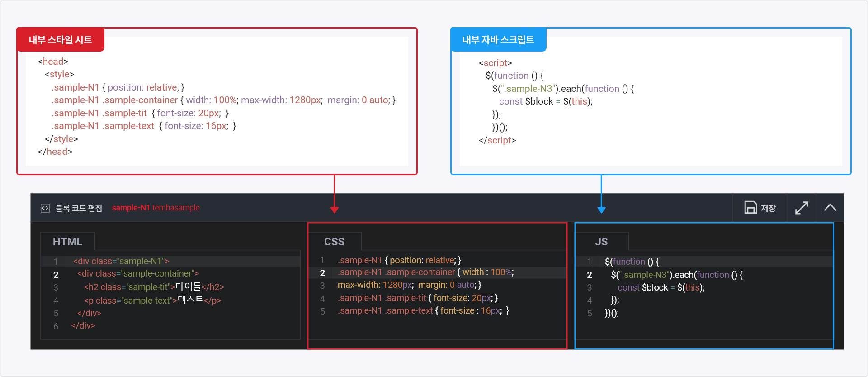Click CSS line .sample-N1 position: relative
The image size is (868, 377).
click(399, 260)
